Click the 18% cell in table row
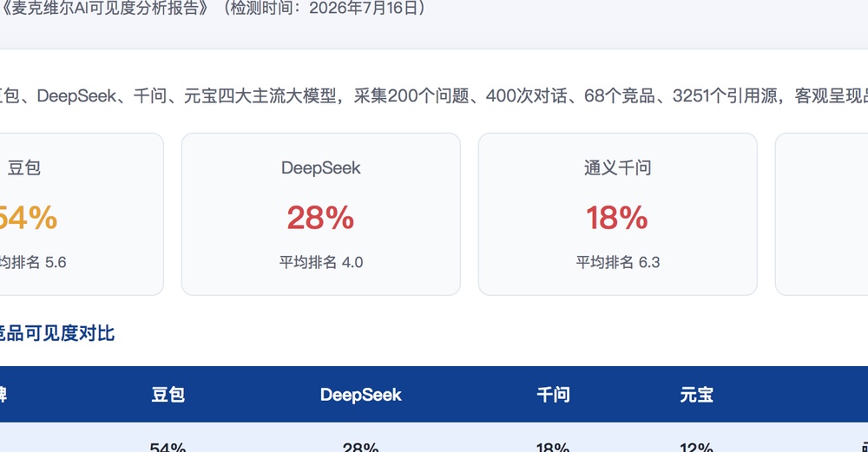Image resolution: width=868 pixels, height=452 pixels. click(553, 446)
